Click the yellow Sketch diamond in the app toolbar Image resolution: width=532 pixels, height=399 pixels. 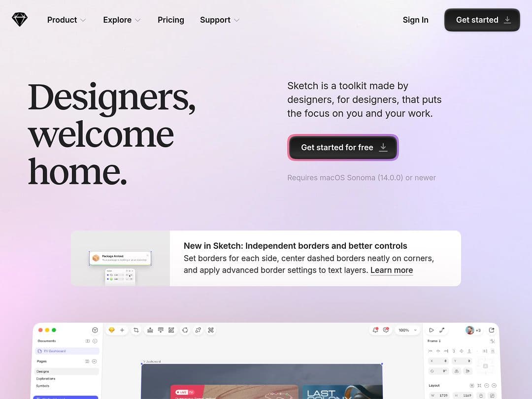pyautogui.click(x=112, y=330)
